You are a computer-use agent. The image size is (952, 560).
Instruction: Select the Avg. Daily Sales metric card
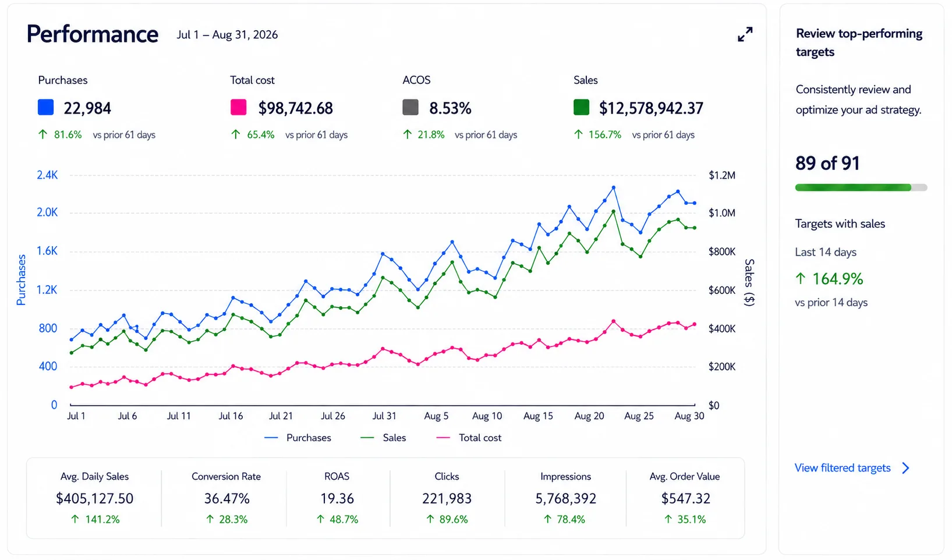tap(94, 498)
